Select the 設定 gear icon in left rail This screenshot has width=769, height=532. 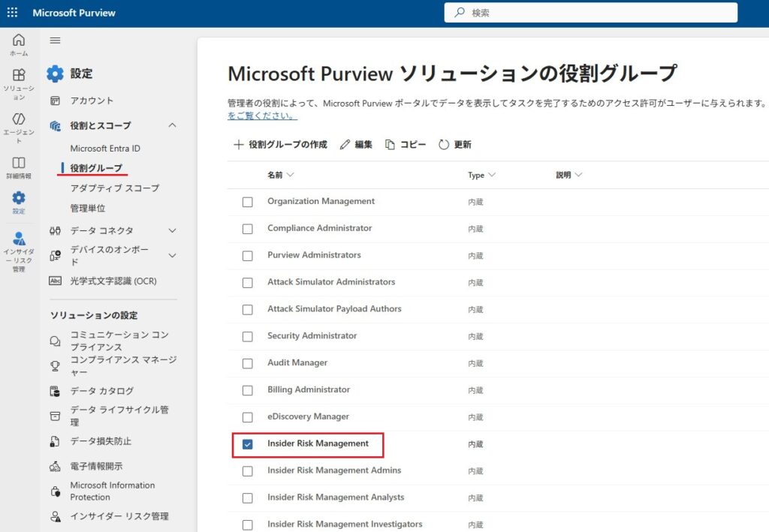pos(19,198)
